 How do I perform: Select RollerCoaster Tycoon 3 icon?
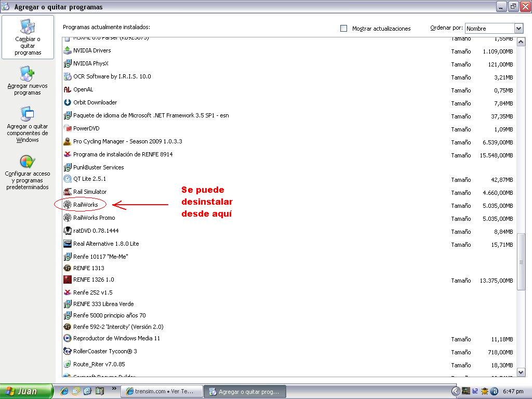coord(67,352)
